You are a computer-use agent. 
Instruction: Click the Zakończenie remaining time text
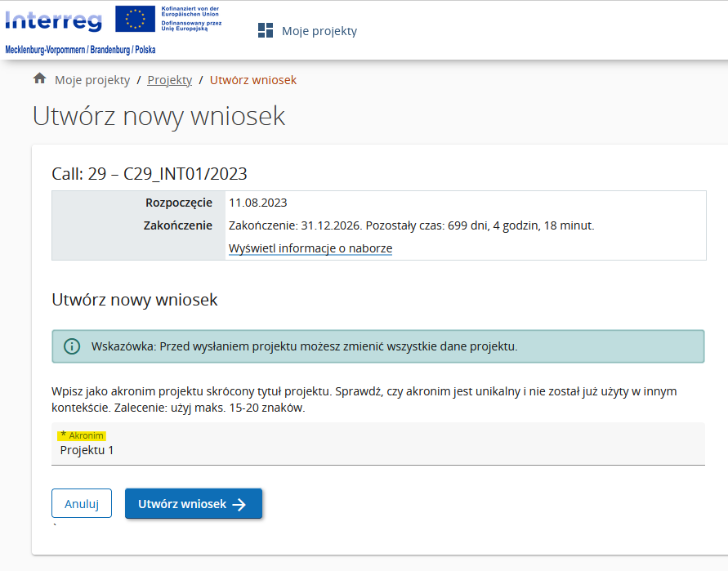[x=412, y=225]
